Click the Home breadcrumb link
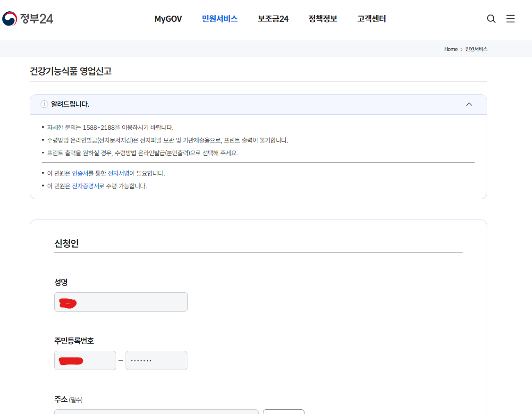 450,49
